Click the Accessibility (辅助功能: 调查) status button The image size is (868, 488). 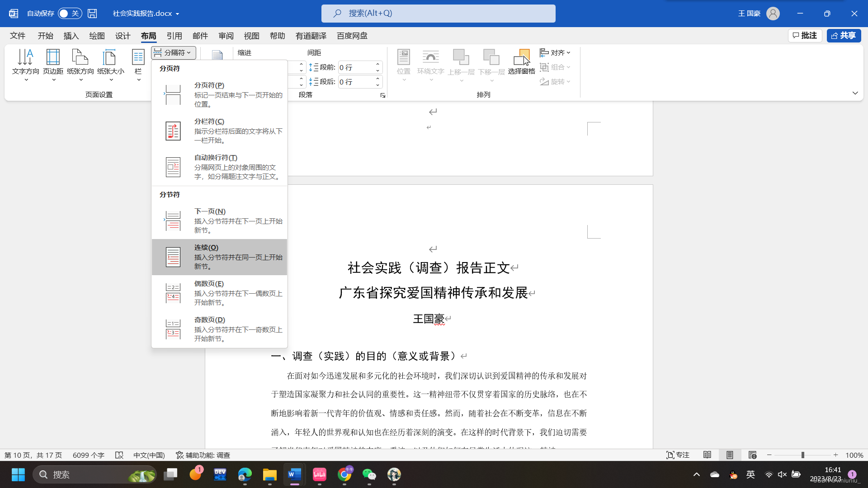[203, 455]
